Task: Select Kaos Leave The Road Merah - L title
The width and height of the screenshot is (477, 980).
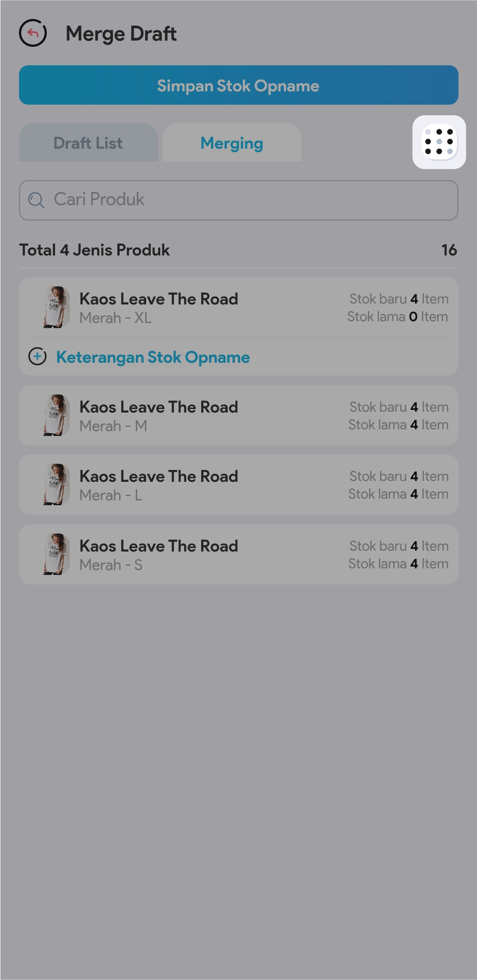Action: 158,477
